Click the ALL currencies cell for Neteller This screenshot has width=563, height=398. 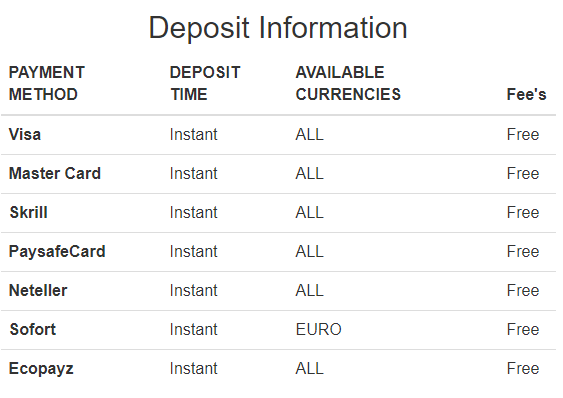pos(310,290)
